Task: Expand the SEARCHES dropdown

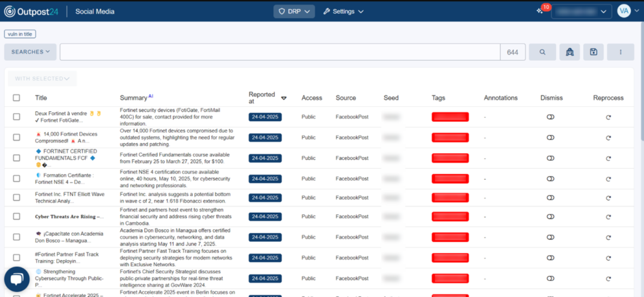Action: click(30, 52)
